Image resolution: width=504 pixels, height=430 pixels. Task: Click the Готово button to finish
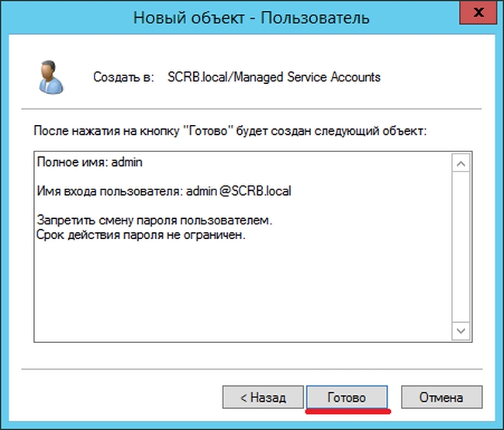click(347, 397)
